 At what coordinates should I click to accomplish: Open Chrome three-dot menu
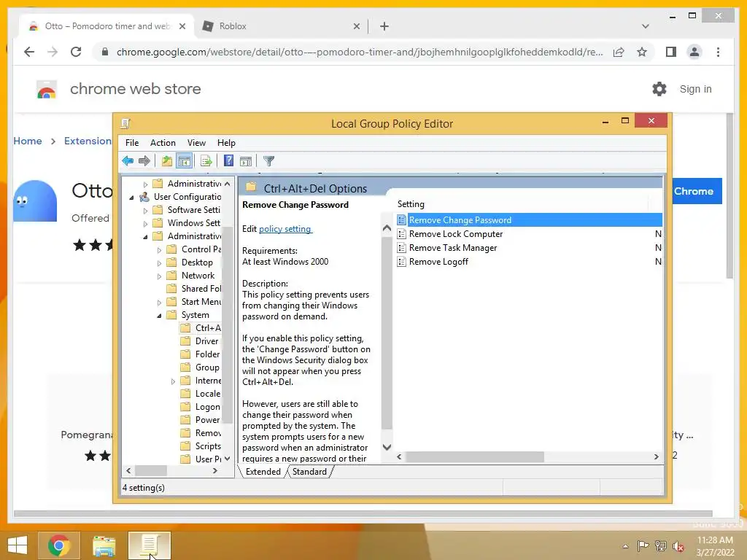click(x=718, y=52)
